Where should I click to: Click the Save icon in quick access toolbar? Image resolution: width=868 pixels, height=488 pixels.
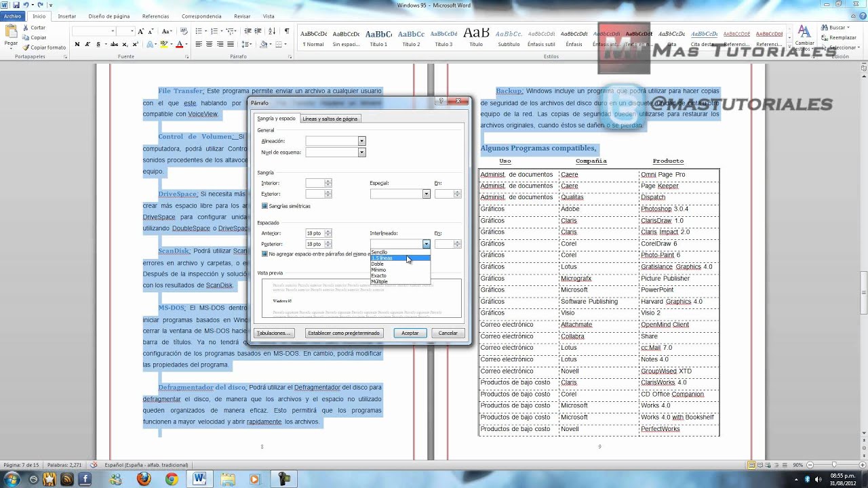coord(16,5)
